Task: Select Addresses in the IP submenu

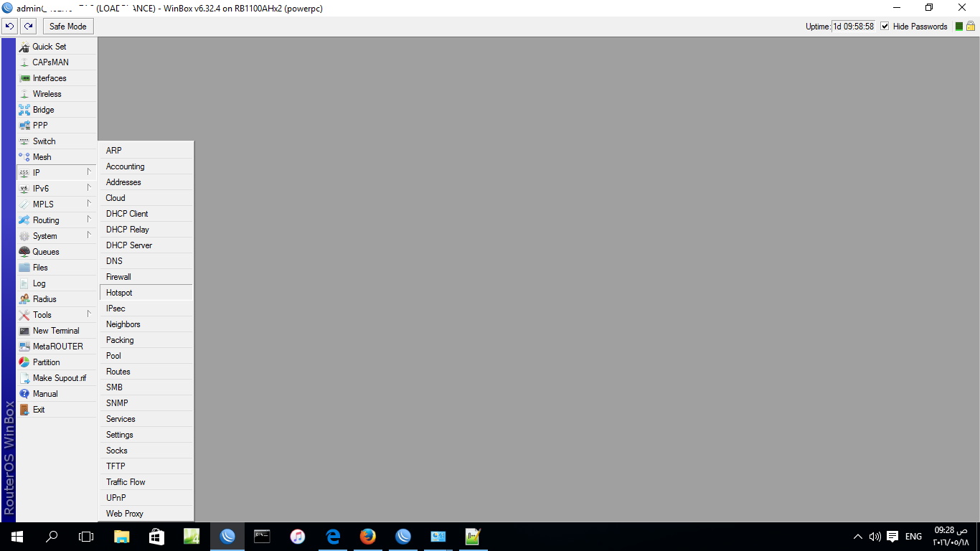Action: (146, 182)
